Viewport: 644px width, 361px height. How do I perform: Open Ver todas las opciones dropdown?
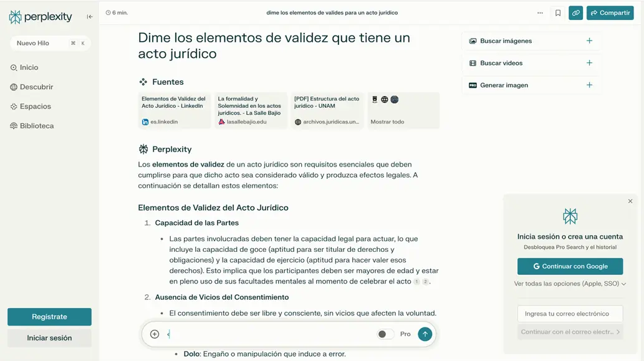[570, 284]
